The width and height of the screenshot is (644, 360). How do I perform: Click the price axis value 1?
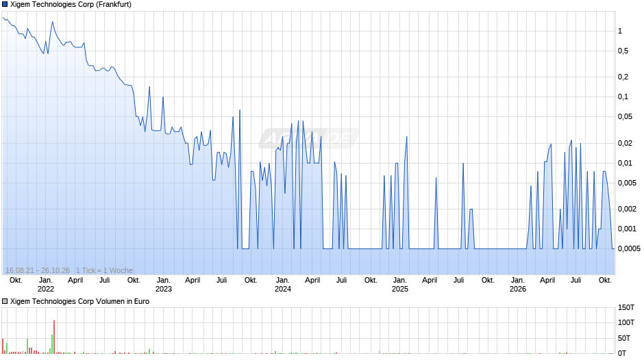(x=620, y=31)
